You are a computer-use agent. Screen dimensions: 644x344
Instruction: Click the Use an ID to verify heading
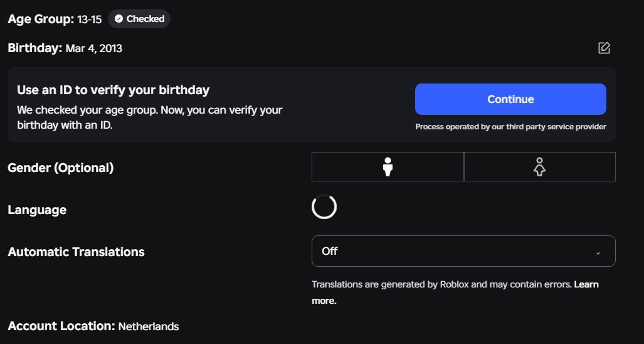113,90
